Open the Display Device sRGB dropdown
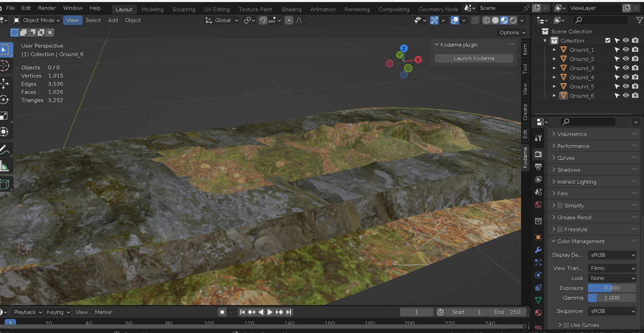 (612, 255)
